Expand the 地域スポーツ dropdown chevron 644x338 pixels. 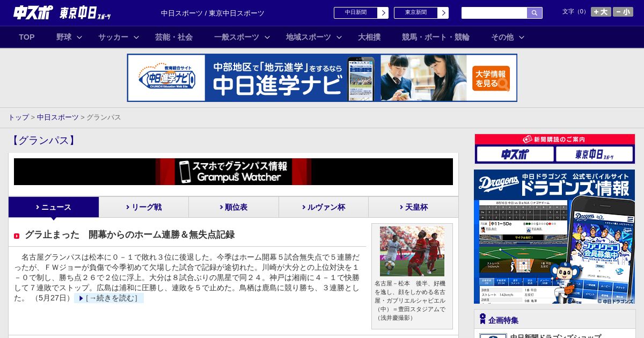pos(339,37)
